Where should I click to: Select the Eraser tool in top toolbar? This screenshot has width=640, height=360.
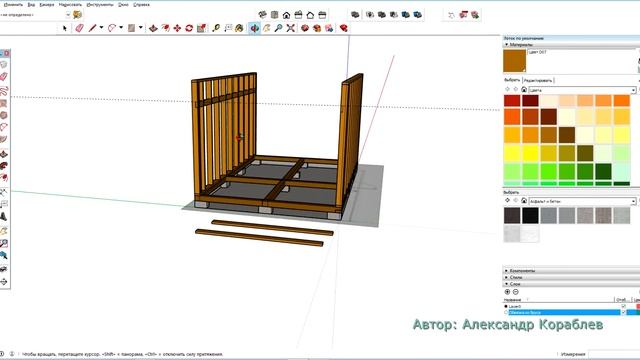[79, 28]
